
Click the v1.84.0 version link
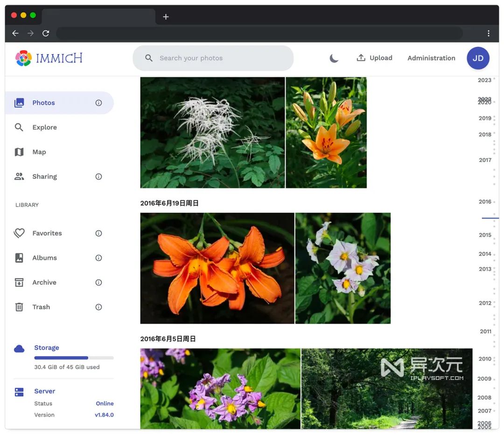click(104, 415)
